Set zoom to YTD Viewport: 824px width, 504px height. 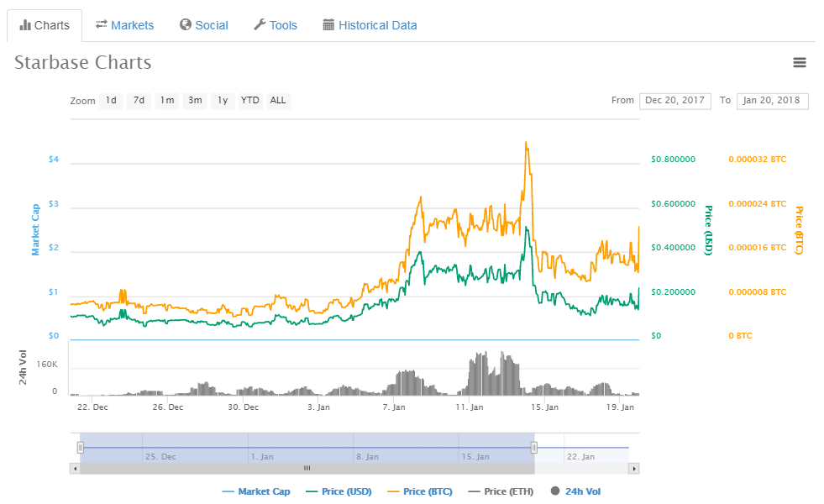(250, 100)
